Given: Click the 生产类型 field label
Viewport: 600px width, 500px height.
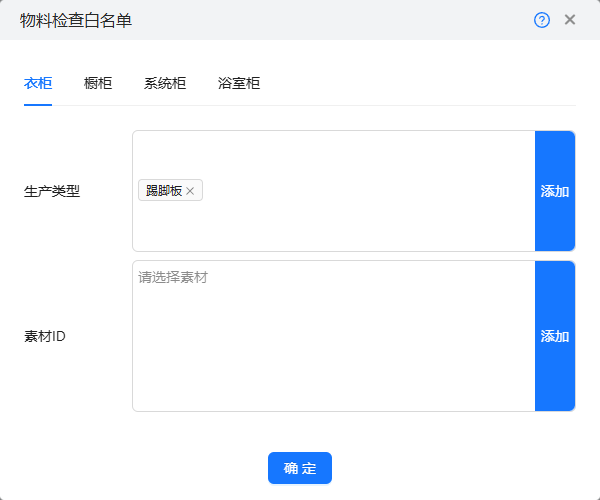Looking at the screenshot, I should coord(52,191).
